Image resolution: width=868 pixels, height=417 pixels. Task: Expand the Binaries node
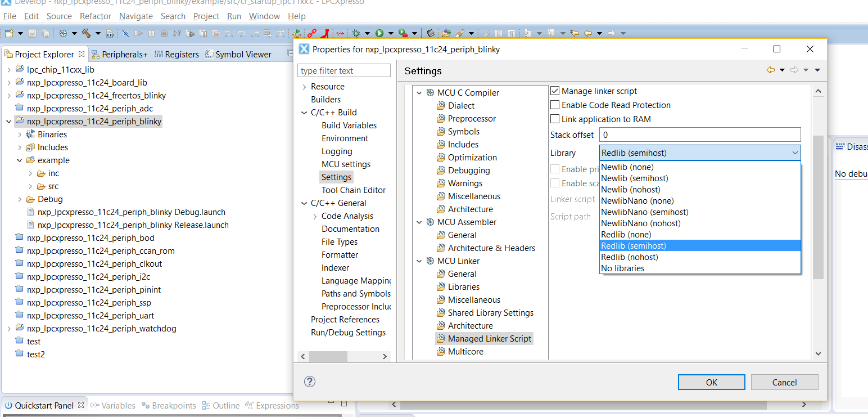point(20,134)
